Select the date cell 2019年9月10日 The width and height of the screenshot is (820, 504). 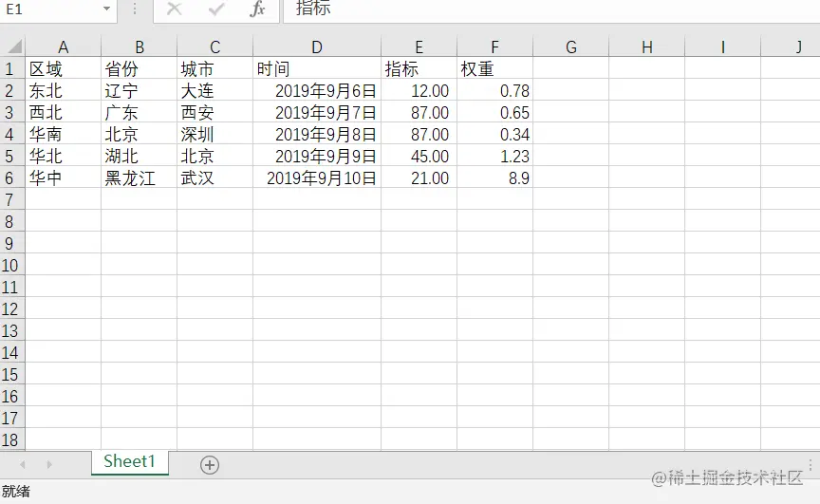(x=317, y=178)
